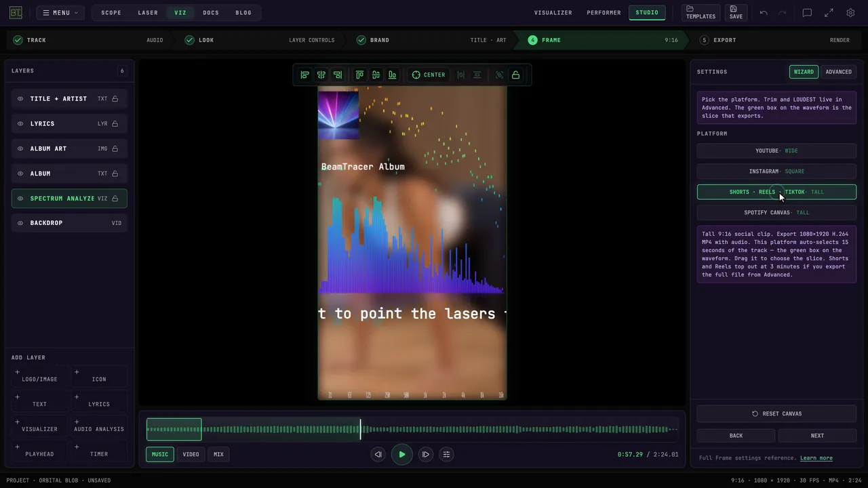Align selection to bottom edge
868x488 pixels.
[392, 75]
